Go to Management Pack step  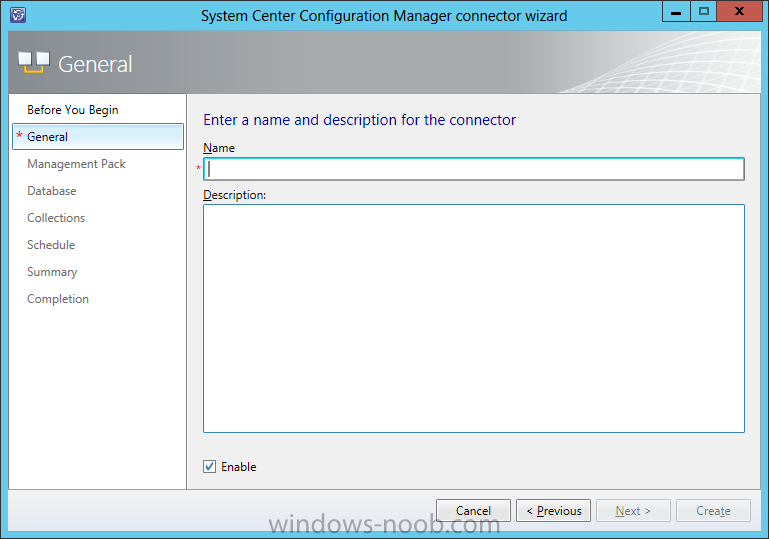76,164
